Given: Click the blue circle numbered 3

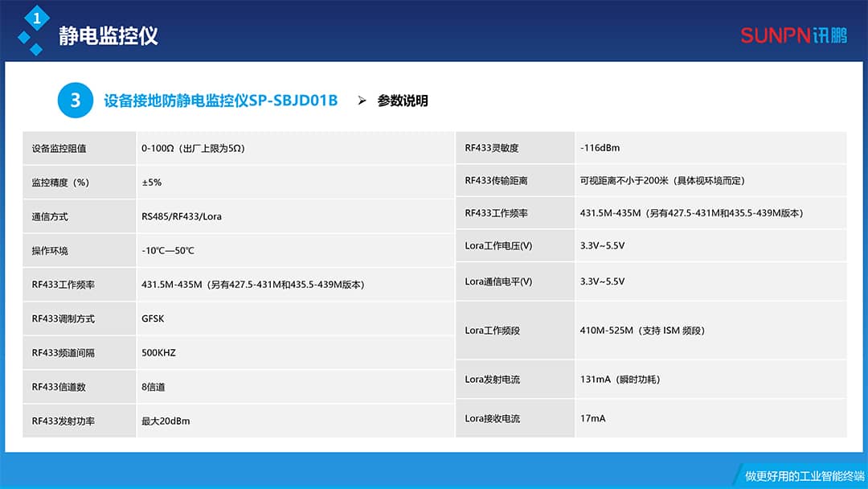Looking at the screenshot, I should coord(76,101).
